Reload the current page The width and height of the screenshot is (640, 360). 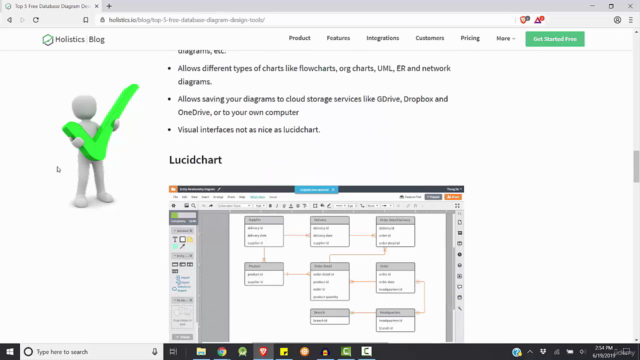[x=36, y=20]
